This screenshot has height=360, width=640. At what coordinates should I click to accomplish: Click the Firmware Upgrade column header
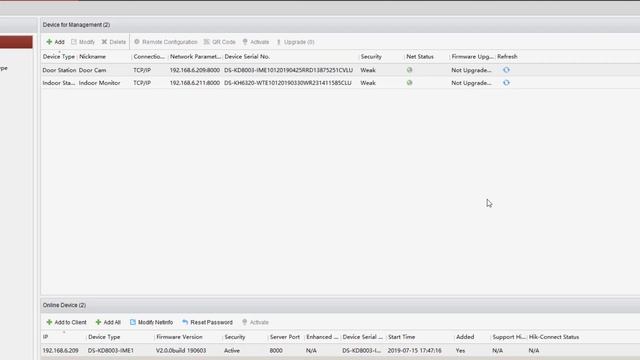tap(472, 57)
